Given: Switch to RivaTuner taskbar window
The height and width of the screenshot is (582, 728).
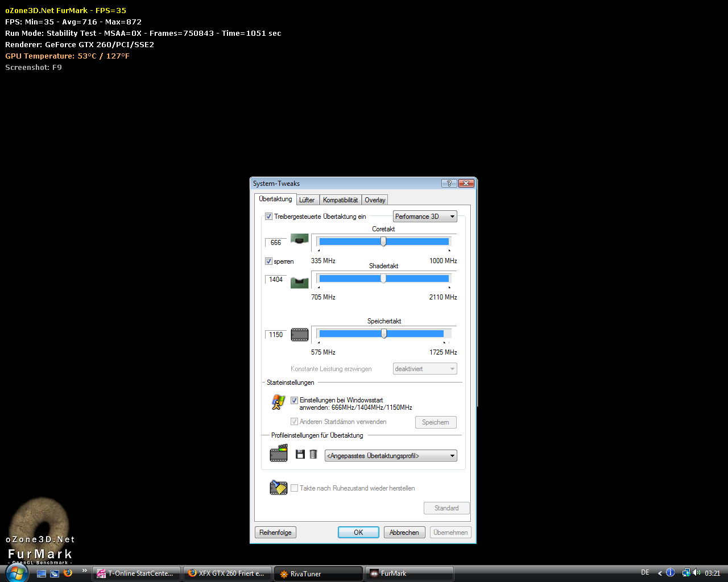Looking at the screenshot, I should pyautogui.click(x=318, y=573).
